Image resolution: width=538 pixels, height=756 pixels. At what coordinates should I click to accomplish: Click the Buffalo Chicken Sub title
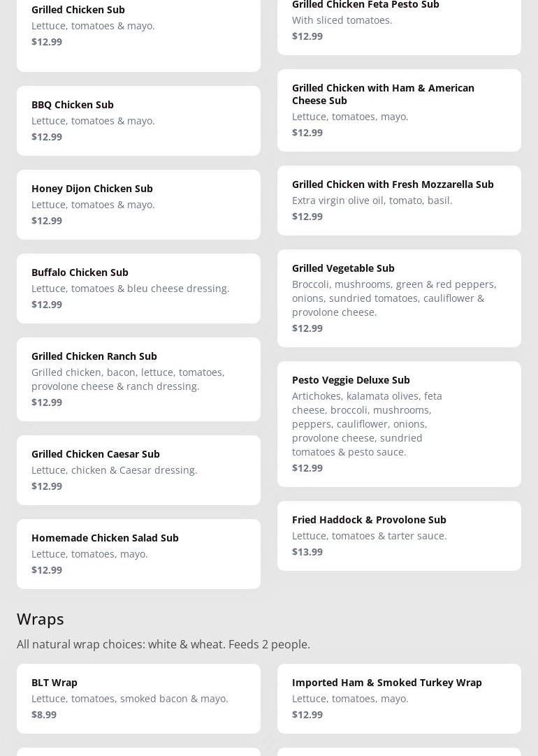click(80, 272)
